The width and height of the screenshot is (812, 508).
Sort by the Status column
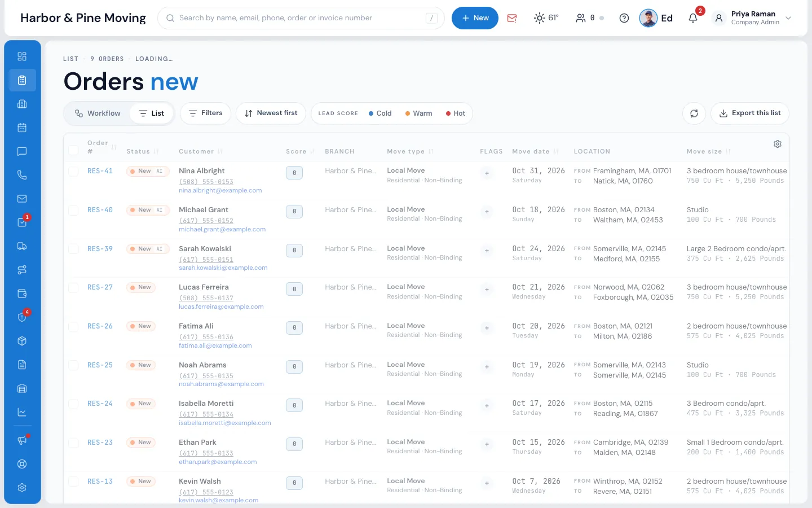coord(142,151)
